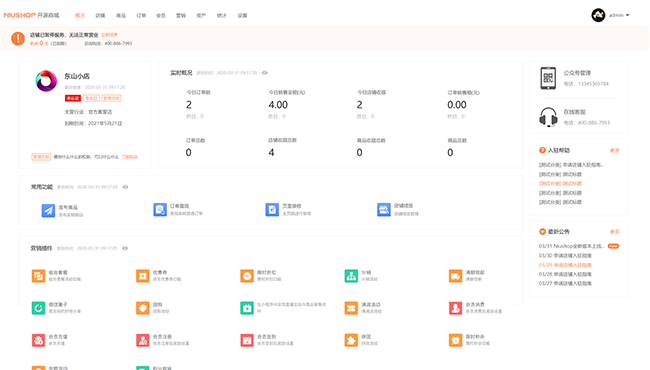Open the 01/31 Niushop announcement
The width and height of the screenshot is (650, 370).
(x=572, y=246)
